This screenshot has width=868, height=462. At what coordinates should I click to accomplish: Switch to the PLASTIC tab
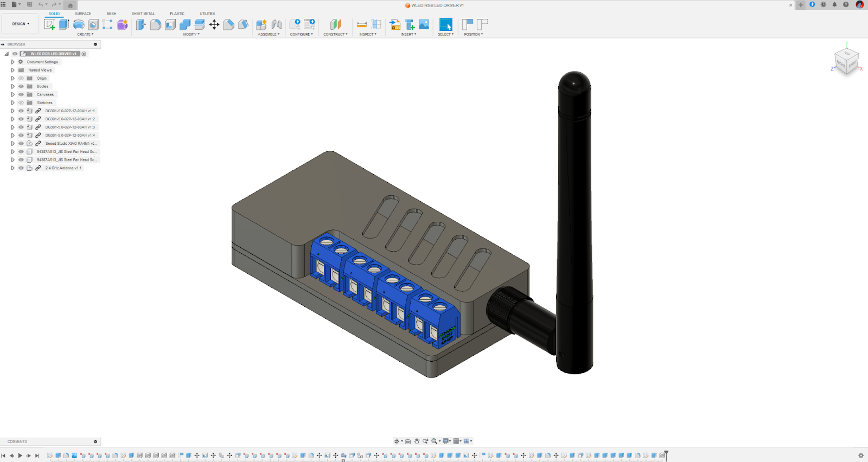click(x=177, y=14)
